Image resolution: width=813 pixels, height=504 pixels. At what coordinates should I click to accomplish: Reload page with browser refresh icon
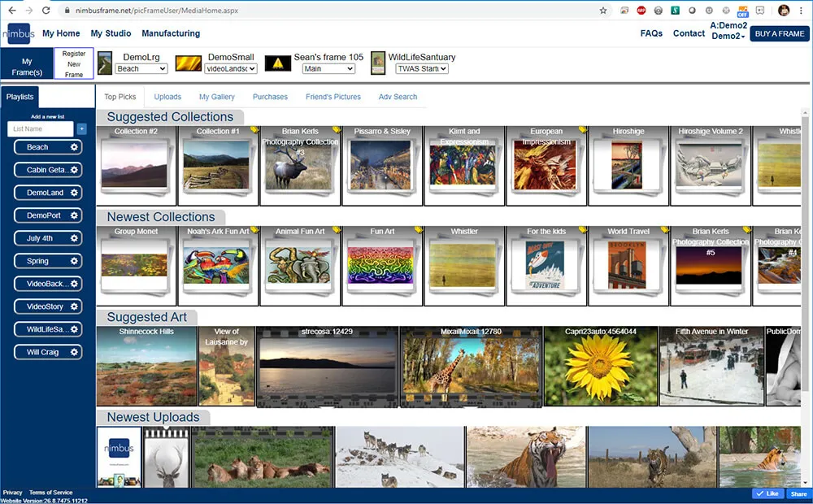[x=46, y=11]
